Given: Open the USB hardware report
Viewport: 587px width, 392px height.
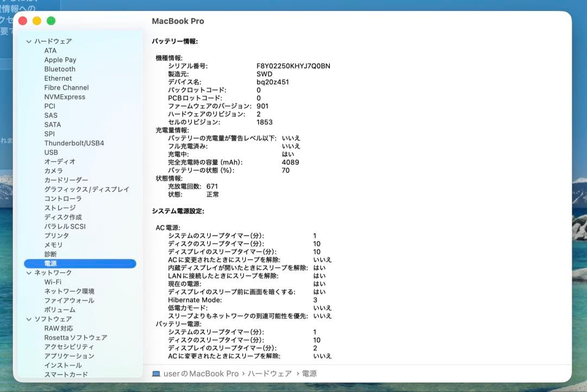Looking at the screenshot, I should click(52, 153).
